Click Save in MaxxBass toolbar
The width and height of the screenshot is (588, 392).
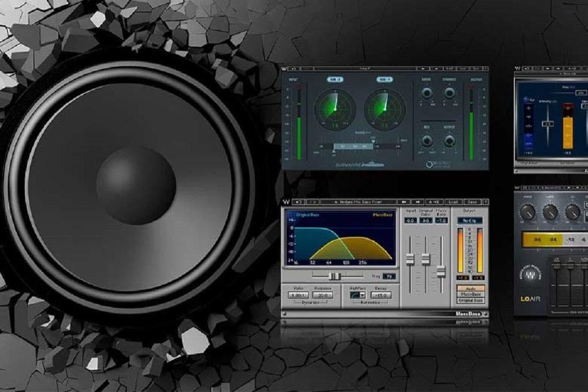point(472,202)
